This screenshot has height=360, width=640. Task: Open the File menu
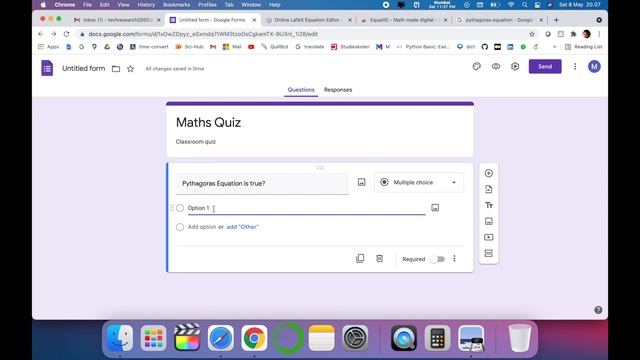click(87, 5)
